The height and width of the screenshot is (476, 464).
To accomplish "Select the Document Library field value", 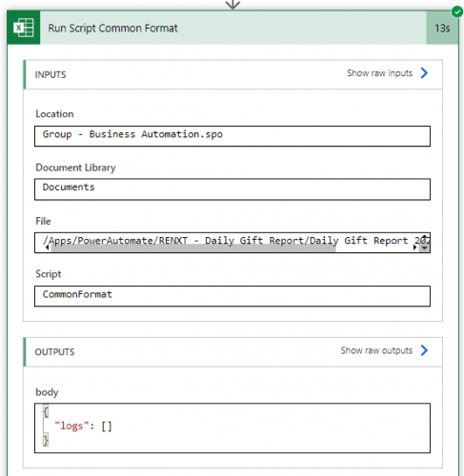I will pyautogui.click(x=232, y=189).
